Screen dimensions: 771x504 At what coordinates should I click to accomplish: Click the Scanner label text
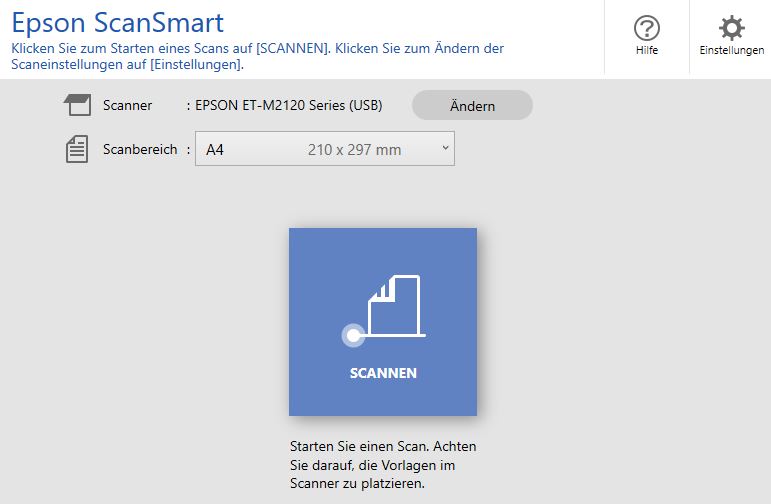pos(127,105)
